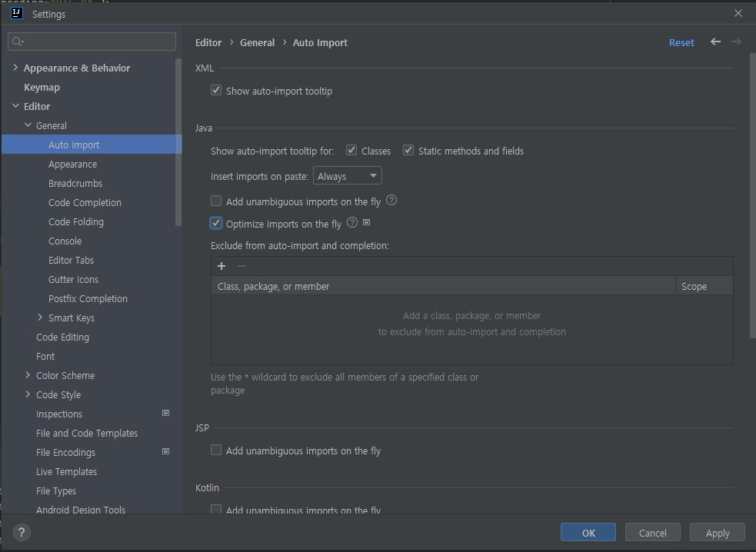Viewport: 756px width, 552px height.
Task: Disable Optimize imports on the fly
Action: coord(216,223)
